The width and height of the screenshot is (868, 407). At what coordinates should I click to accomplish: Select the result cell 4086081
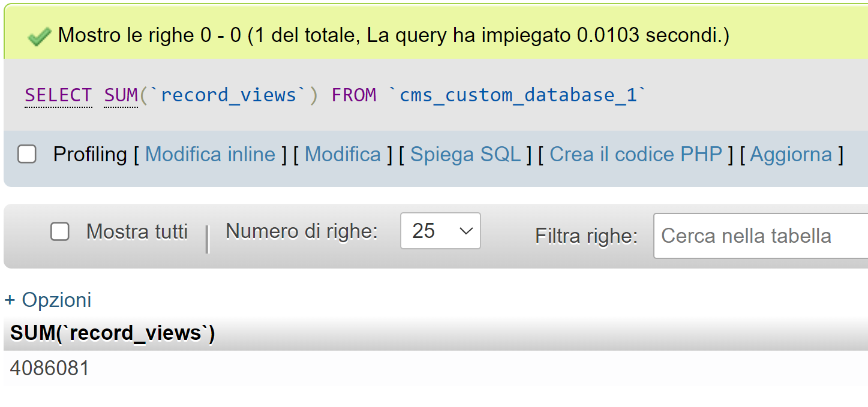[50, 368]
